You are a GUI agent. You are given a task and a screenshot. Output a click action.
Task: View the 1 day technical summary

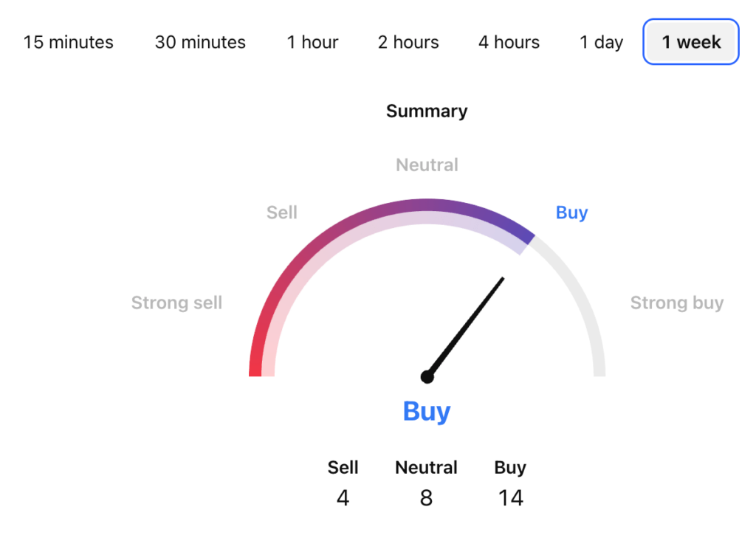[x=600, y=42]
